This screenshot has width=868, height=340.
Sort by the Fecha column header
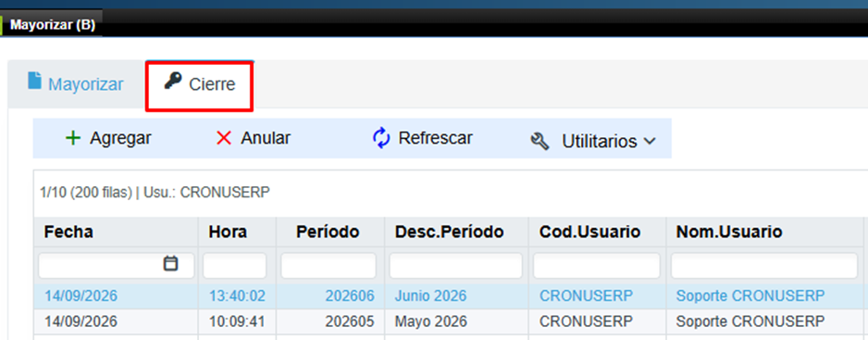68,232
